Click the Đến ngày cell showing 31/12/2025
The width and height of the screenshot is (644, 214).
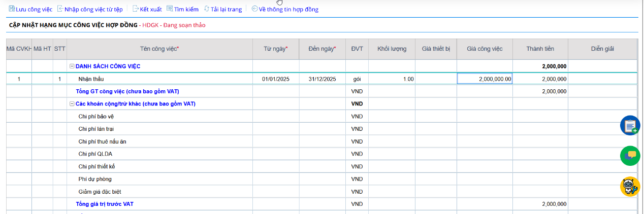pyautogui.click(x=322, y=79)
